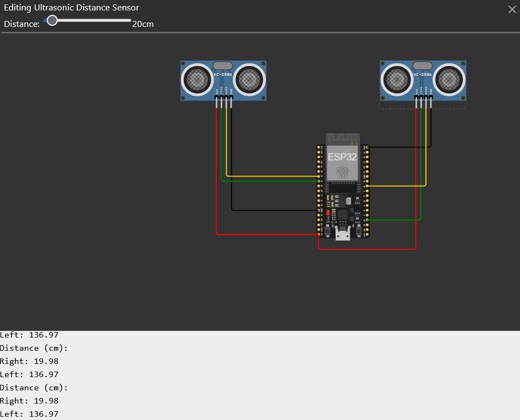Click the Distance slider handle
This screenshot has width=520, height=420.
click(52, 20)
